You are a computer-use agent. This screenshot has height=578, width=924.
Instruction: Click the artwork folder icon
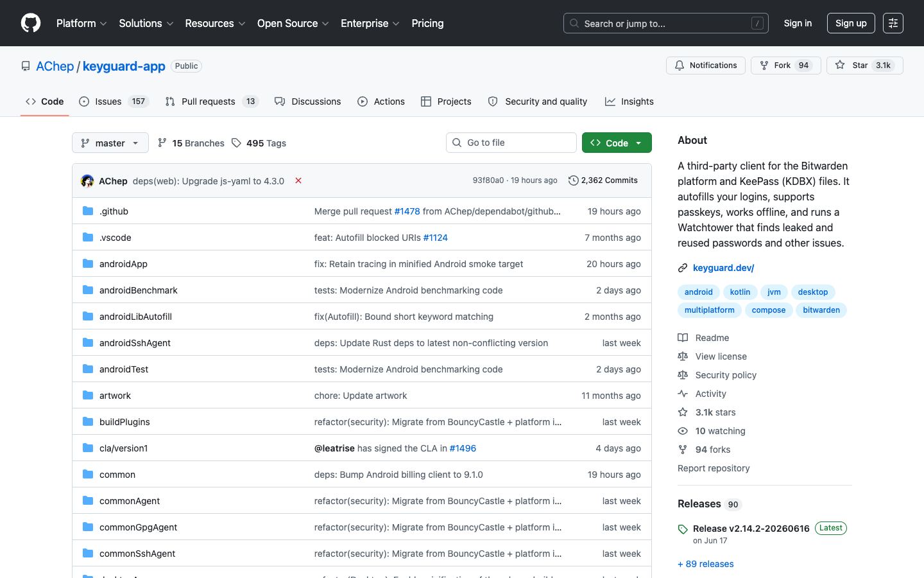pos(88,395)
